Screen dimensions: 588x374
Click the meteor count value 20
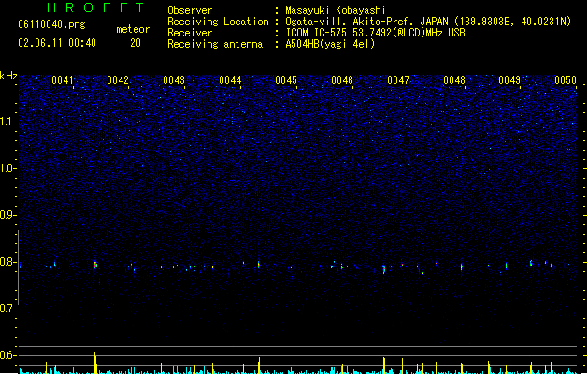coord(136,43)
